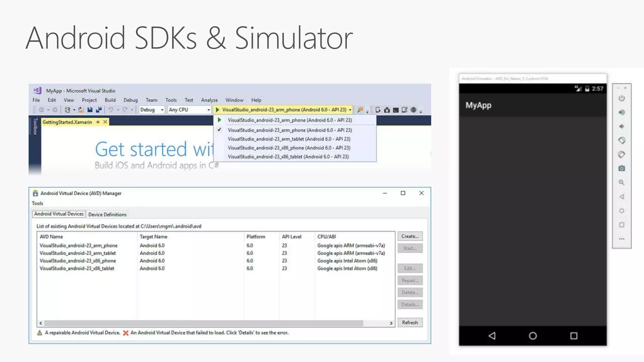Open the Build menu

[x=110, y=100]
